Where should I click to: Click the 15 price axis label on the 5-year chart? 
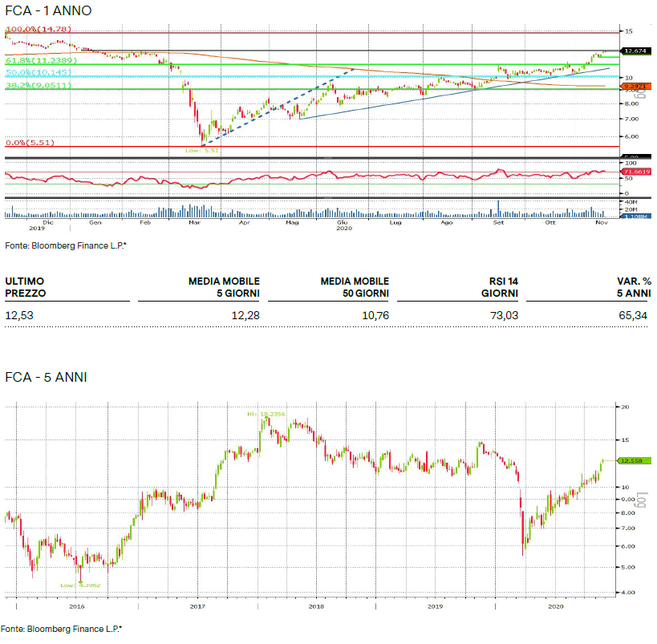coord(625,440)
